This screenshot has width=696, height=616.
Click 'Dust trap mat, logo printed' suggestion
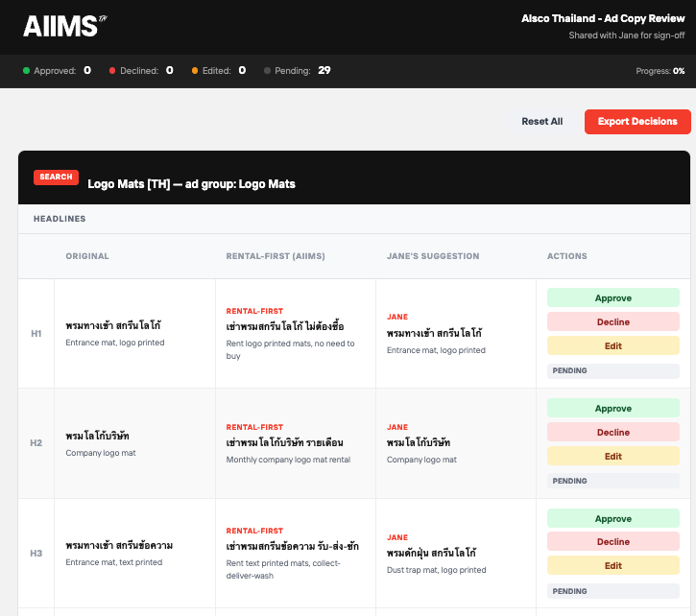[437, 570]
